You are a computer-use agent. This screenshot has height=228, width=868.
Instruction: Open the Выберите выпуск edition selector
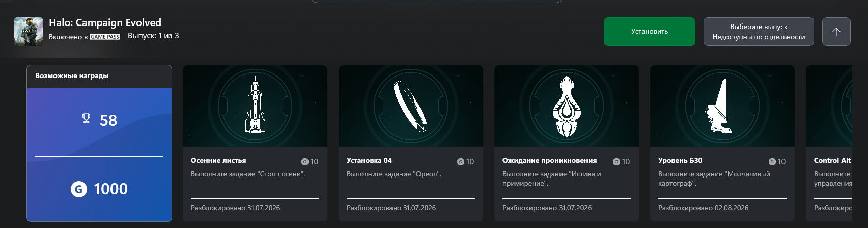pos(759,32)
